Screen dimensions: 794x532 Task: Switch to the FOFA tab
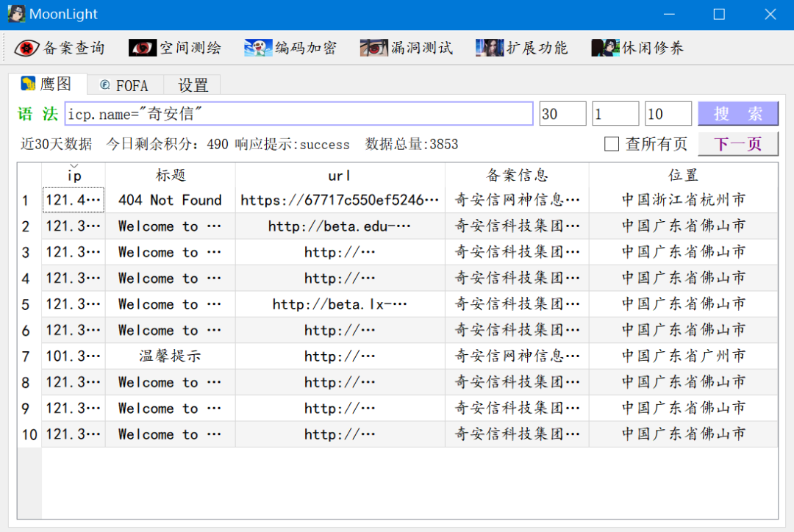pyautogui.click(x=125, y=85)
